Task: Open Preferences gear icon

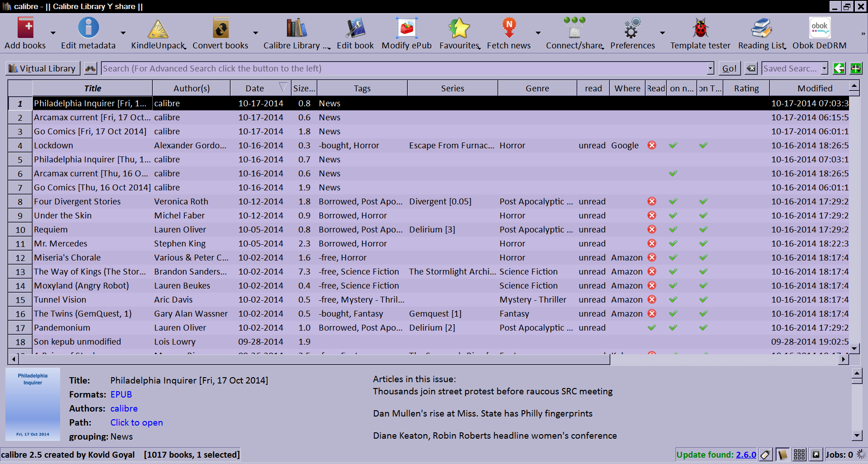Action: (x=632, y=28)
